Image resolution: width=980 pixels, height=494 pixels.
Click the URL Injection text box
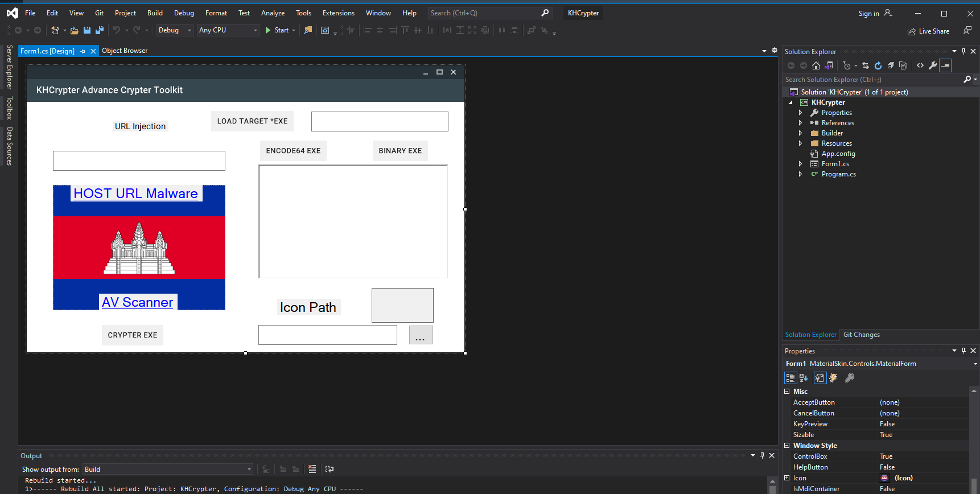pyautogui.click(x=139, y=160)
